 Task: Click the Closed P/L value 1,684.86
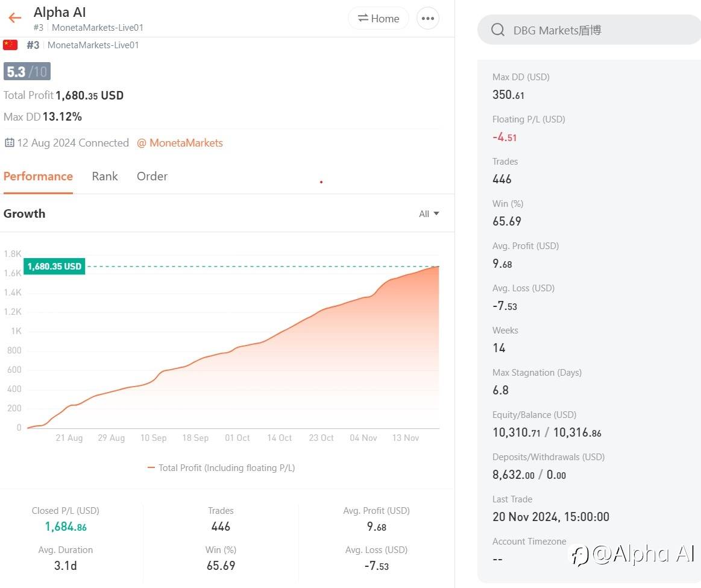pyautogui.click(x=66, y=526)
